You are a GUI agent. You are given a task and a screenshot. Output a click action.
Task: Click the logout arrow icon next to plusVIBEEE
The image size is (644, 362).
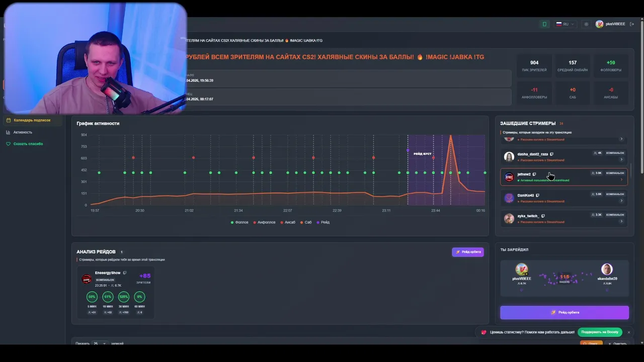click(x=632, y=24)
